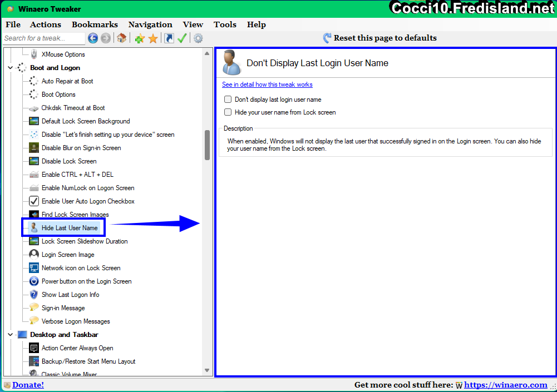Click Enable User Auto Logon Checkbox icon
This screenshot has height=392, width=557.
click(x=34, y=201)
